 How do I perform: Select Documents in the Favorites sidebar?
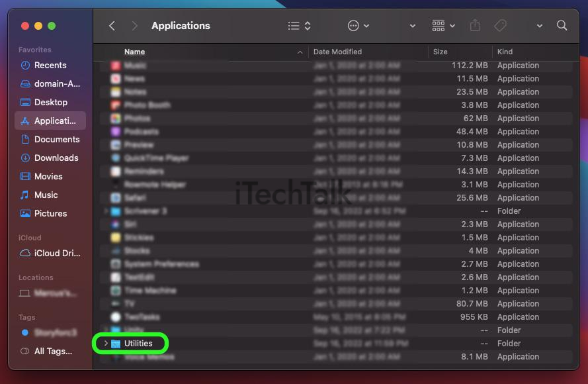click(x=56, y=139)
